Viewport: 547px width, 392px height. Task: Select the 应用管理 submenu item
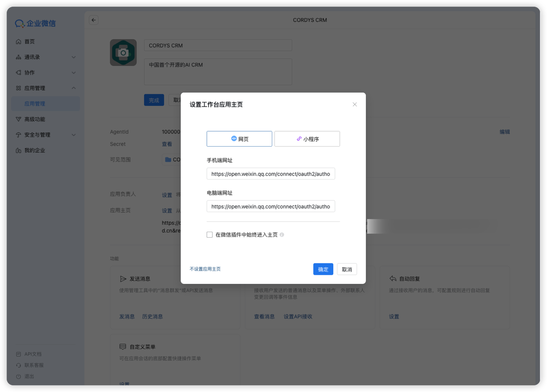point(46,104)
